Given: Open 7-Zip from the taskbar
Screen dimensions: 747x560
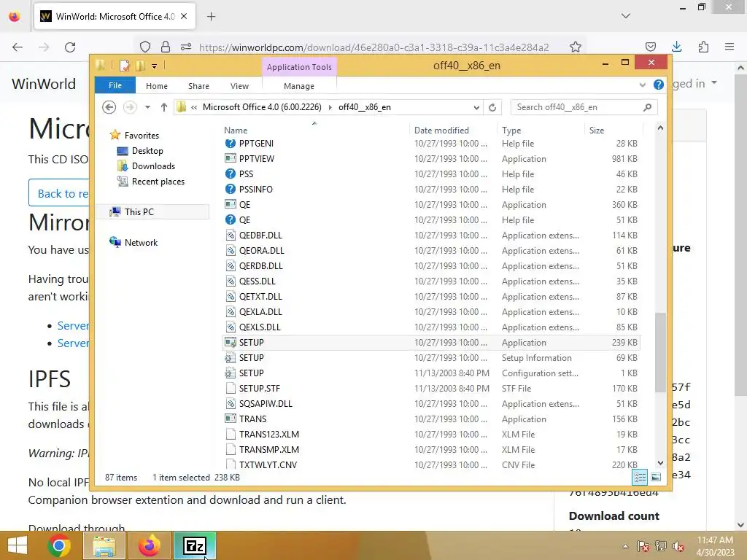Looking at the screenshot, I should click(x=195, y=545).
